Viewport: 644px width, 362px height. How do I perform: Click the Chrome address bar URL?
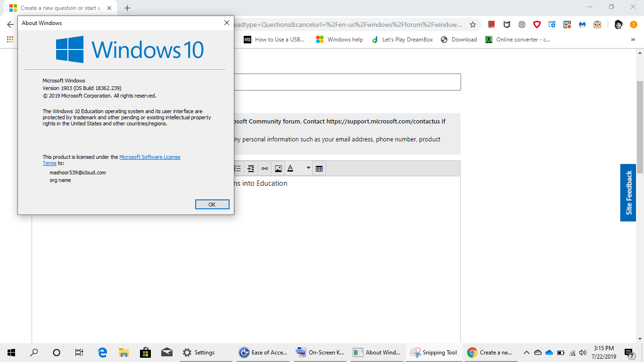[349, 25]
